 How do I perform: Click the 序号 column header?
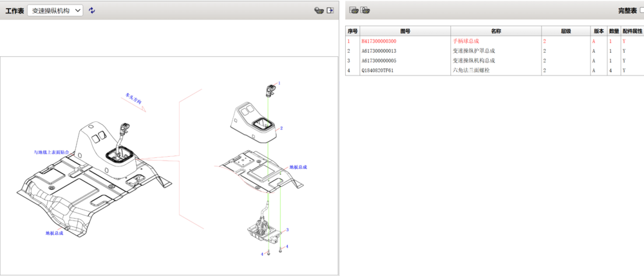(352, 31)
